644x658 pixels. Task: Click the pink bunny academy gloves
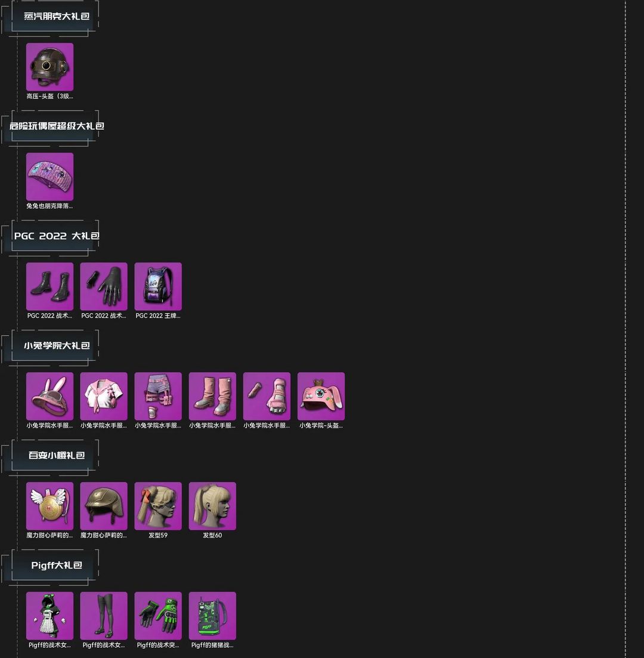coord(267,396)
